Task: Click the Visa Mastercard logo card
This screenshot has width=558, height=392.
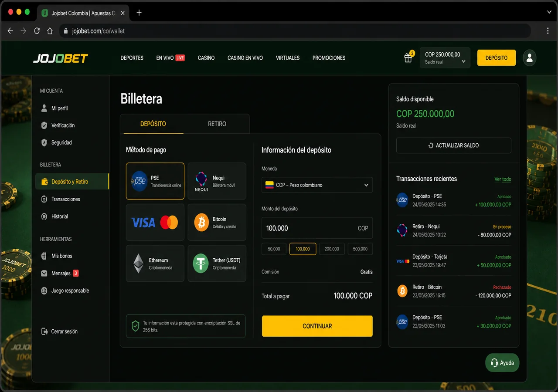Action: (x=155, y=222)
